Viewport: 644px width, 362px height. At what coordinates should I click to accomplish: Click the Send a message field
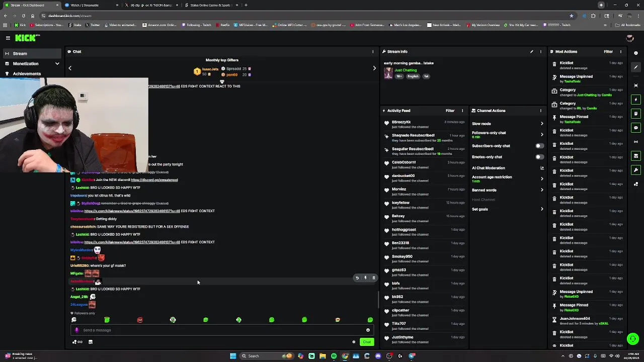click(x=222, y=330)
